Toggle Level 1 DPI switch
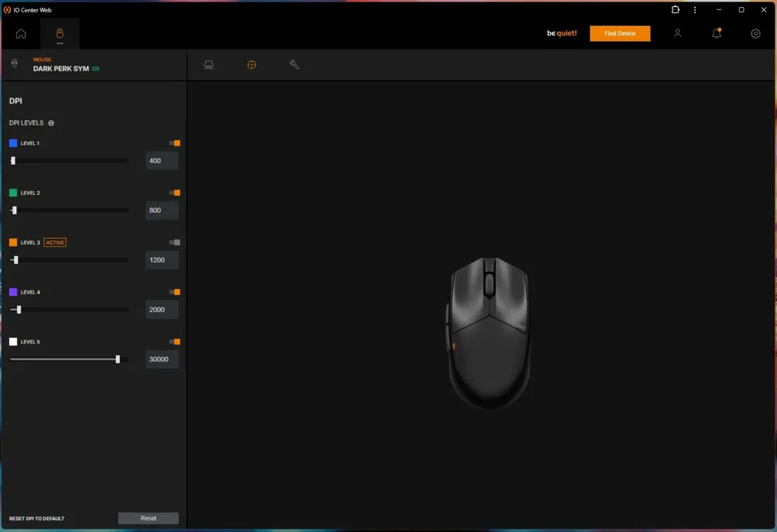The image size is (777, 532). point(174,143)
